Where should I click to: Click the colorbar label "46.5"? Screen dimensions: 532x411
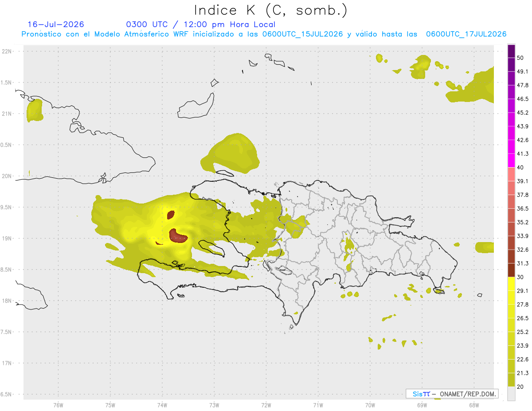coord(523,99)
